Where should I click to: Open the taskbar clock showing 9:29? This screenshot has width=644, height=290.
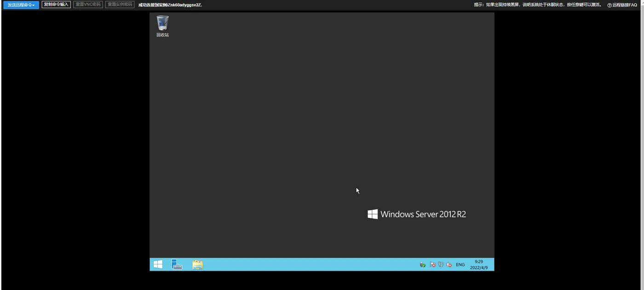479,264
